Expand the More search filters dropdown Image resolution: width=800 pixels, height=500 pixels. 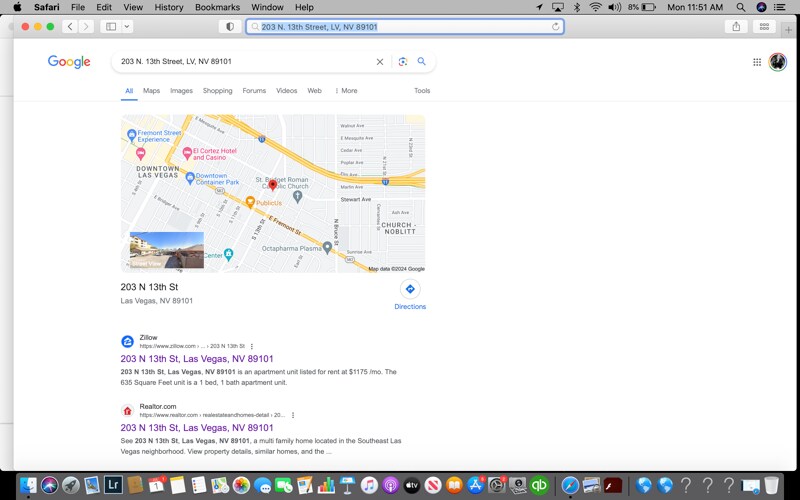[346, 91]
